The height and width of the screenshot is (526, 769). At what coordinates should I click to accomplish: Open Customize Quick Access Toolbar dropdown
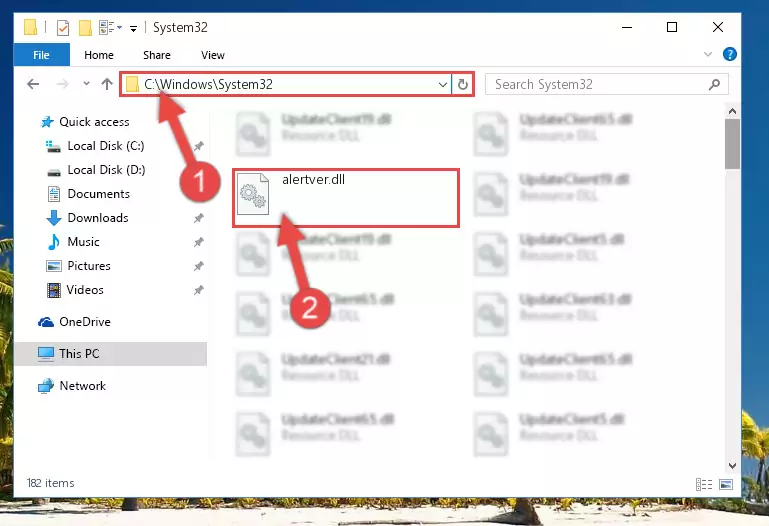pos(133,28)
